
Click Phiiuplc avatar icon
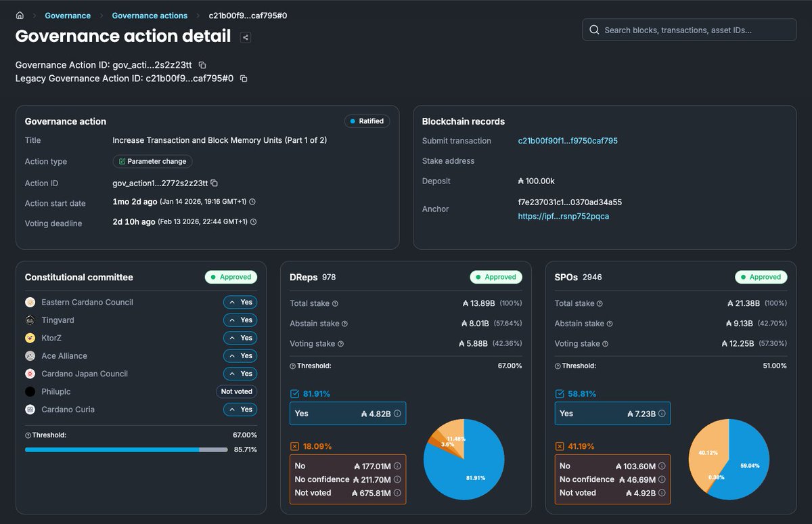click(x=30, y=391)
